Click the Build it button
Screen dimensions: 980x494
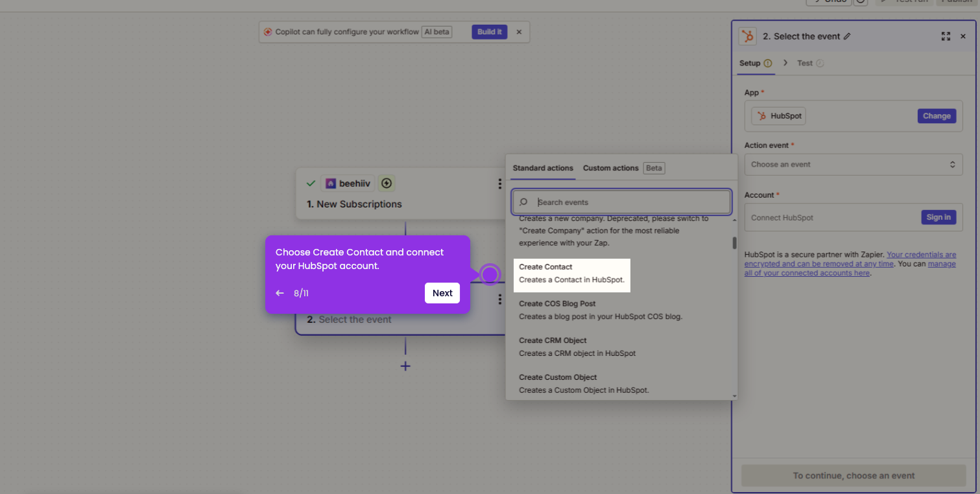(489, 32)
